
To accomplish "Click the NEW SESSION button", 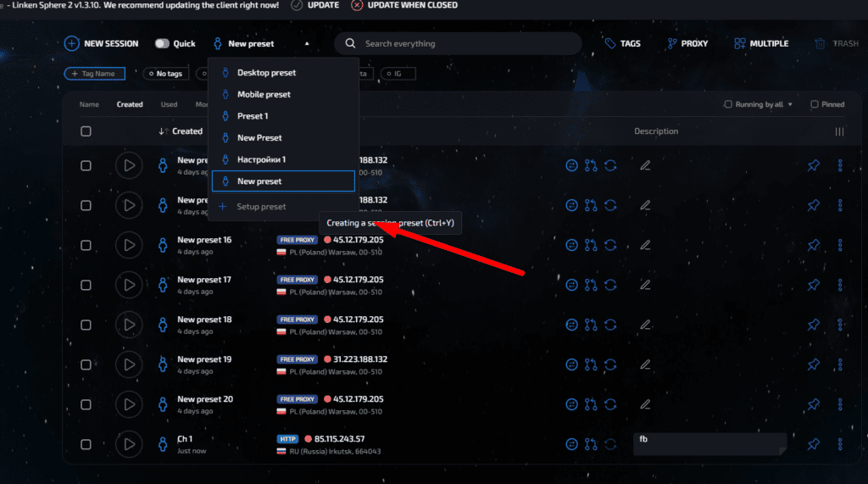I will point(102,43).
